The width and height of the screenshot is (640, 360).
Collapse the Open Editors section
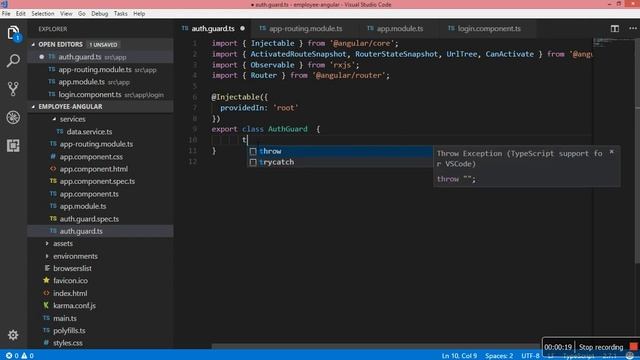pos(33,44)
